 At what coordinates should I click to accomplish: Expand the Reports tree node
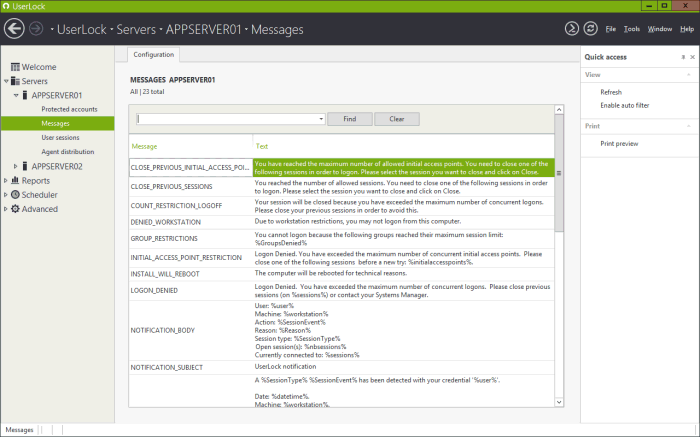(x=6, y=180)
